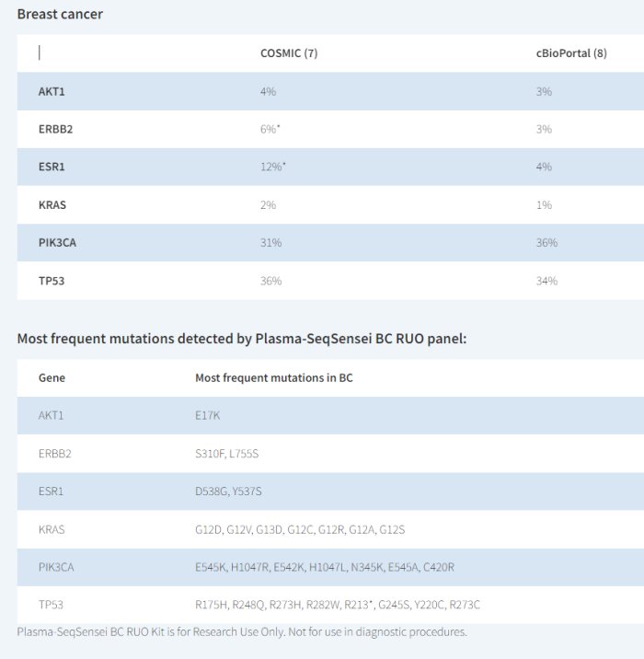Select the COSMIC (7) column header
This screenshot has height=659, width=644.
tap(289, 53)
